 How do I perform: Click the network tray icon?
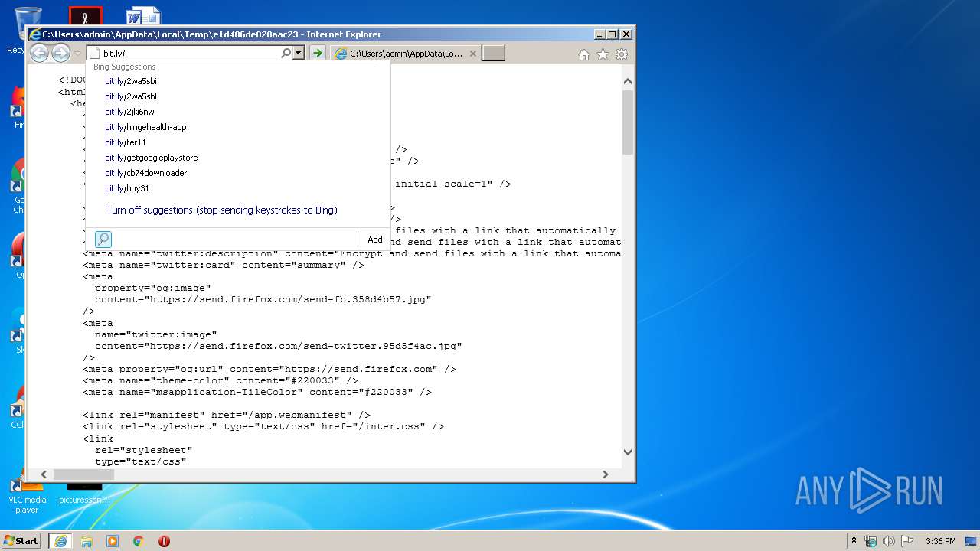[871, 541]
